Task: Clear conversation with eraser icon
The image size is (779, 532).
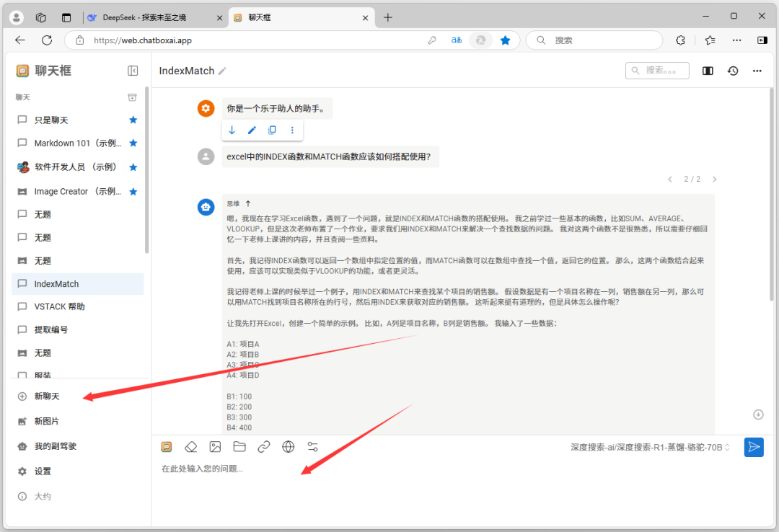Action: [190, 447]
